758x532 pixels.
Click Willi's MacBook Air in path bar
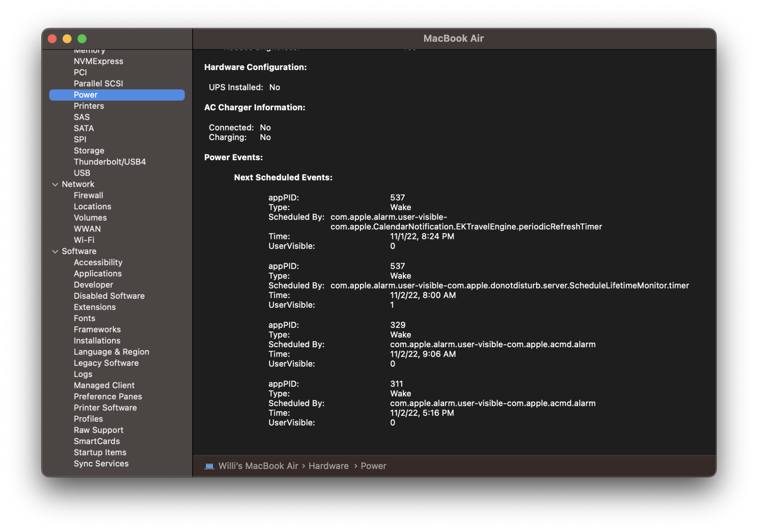click(x=258, y=466)
